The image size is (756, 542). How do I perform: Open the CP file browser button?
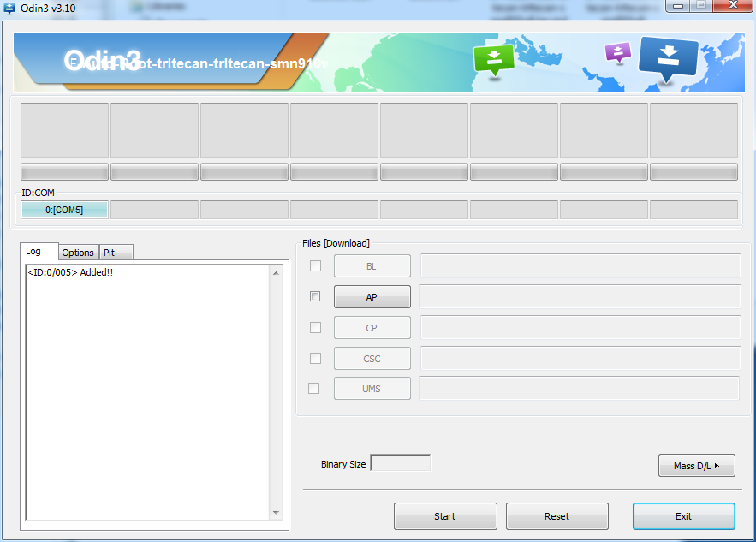(x=372, y=328)
